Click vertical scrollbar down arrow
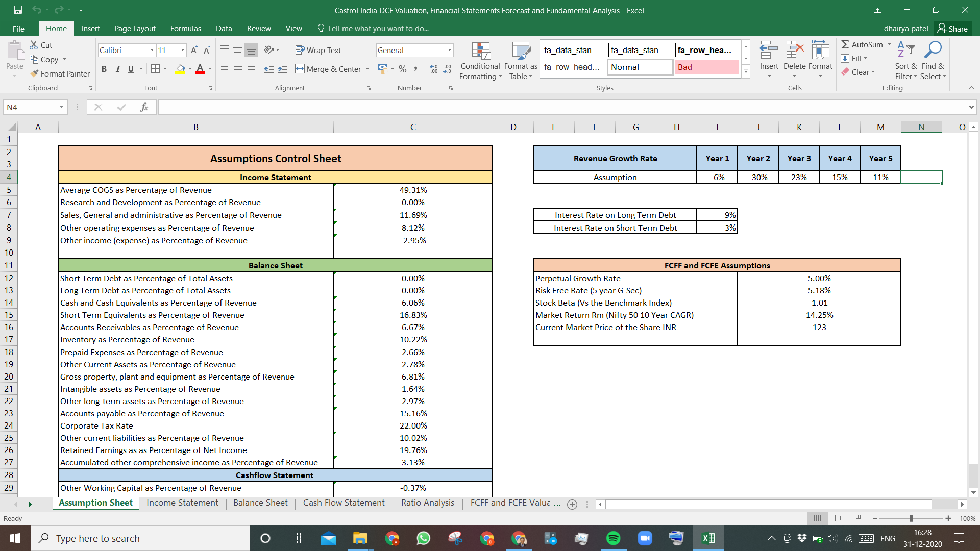This screenshot has width=980, height=551. (973, 493)
